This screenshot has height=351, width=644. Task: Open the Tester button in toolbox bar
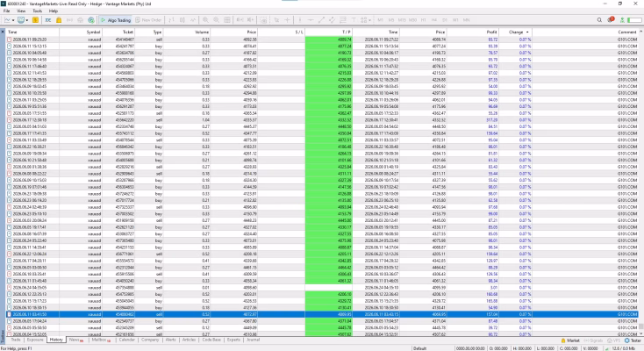pos(633,340)
